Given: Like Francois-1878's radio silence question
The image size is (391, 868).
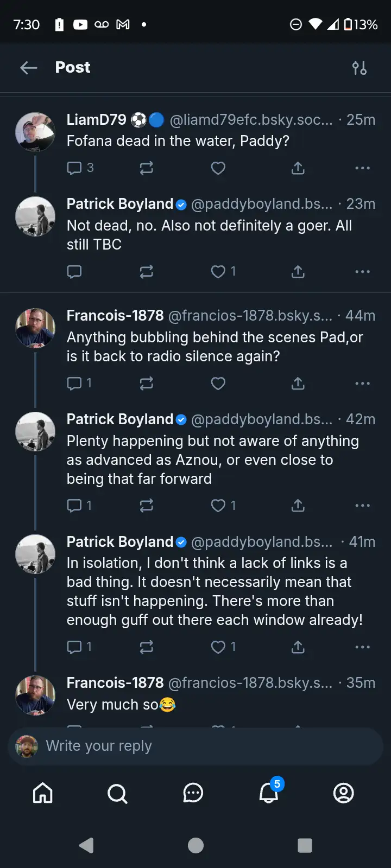Looking at the screenshot, I should (218, 384).
